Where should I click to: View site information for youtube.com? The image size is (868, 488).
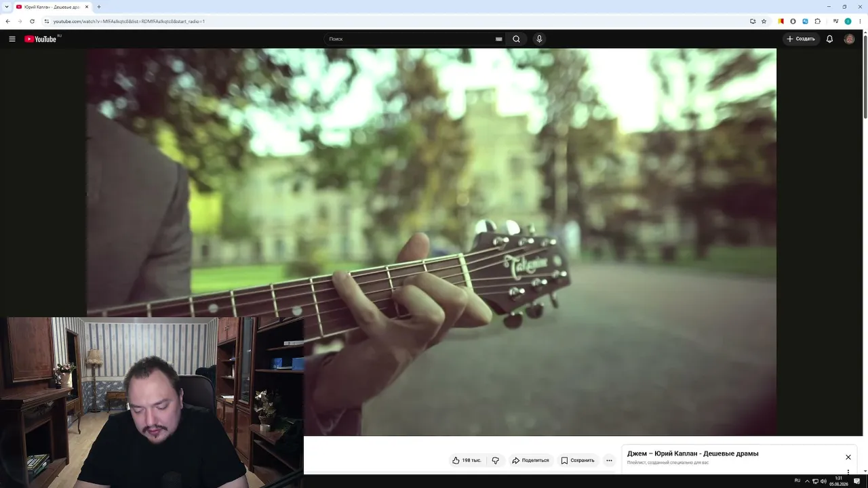click(47, 21)
